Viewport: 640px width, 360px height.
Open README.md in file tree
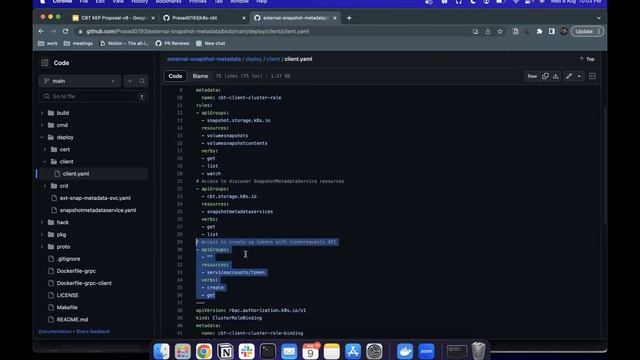pos(72,320)
